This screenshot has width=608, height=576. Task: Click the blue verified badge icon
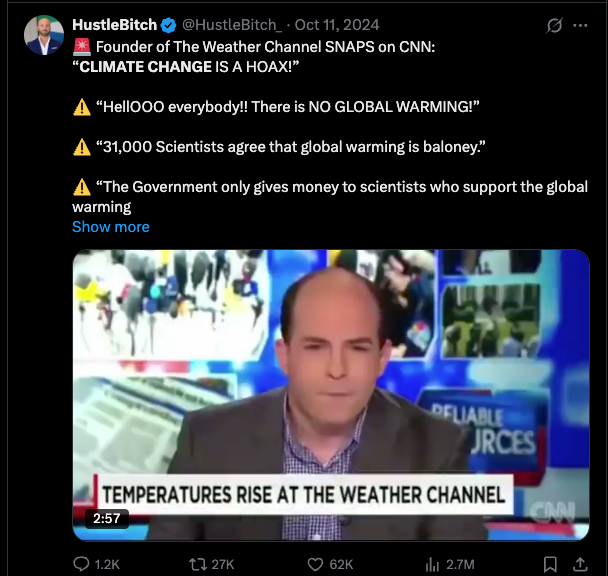[x=168, y=25]
